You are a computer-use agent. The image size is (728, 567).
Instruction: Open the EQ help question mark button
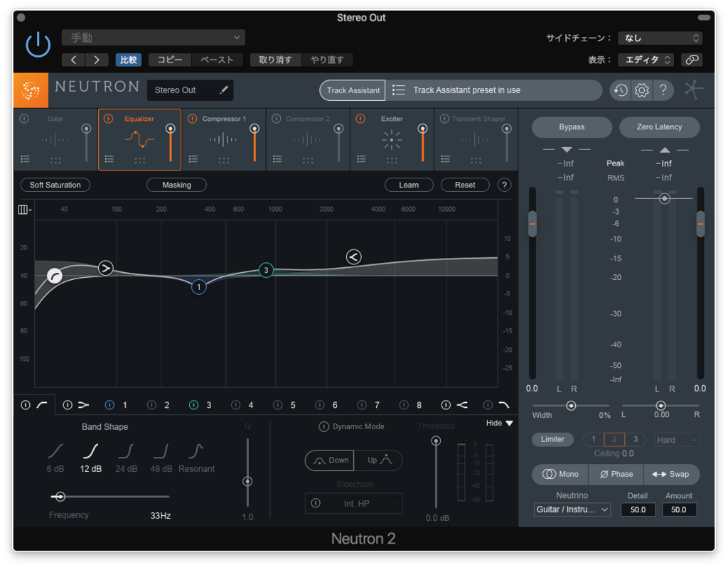[x=504, y=185]
